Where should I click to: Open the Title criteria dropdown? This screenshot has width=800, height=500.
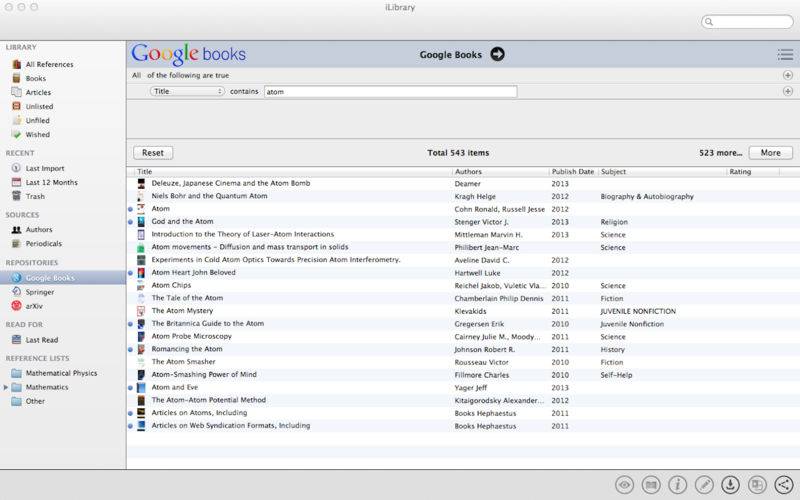(187, 91)
